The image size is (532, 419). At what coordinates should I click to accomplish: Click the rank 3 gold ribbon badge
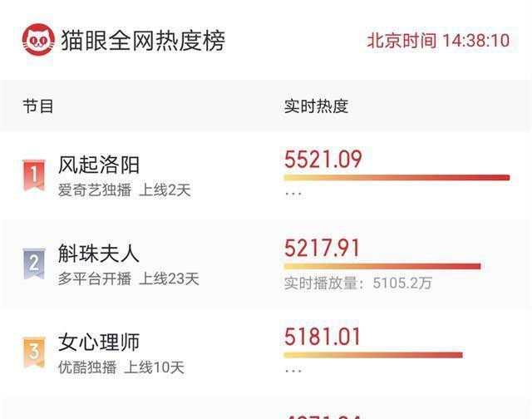click(x=34, y=352)
